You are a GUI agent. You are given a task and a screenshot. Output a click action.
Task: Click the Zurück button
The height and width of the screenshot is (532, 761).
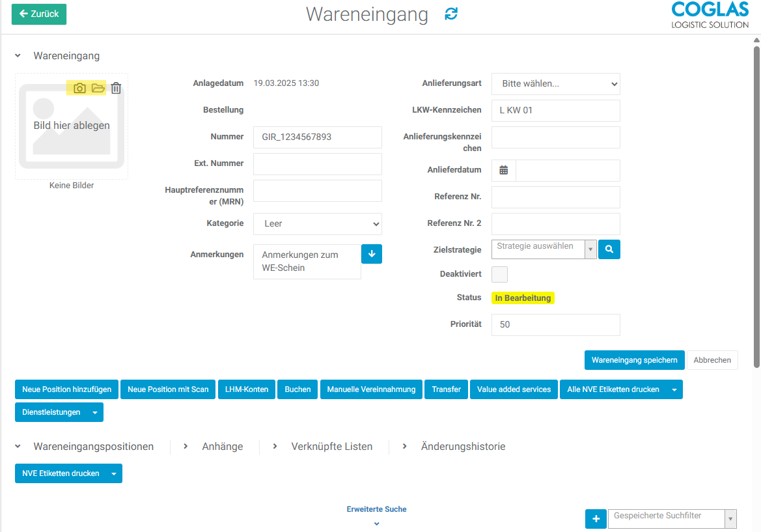(x=38, y=14)
